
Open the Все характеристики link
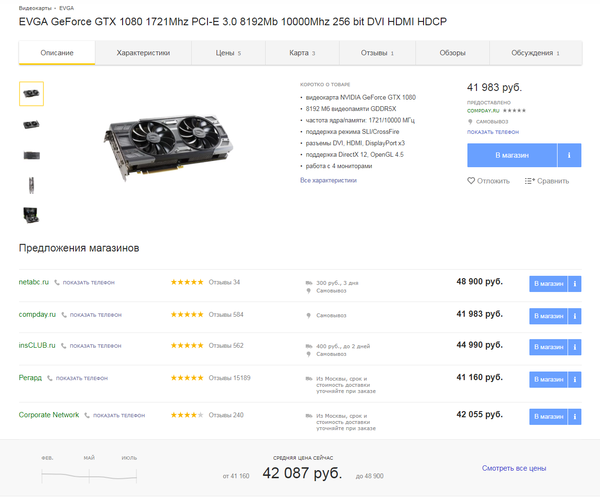tap(328, 181)
